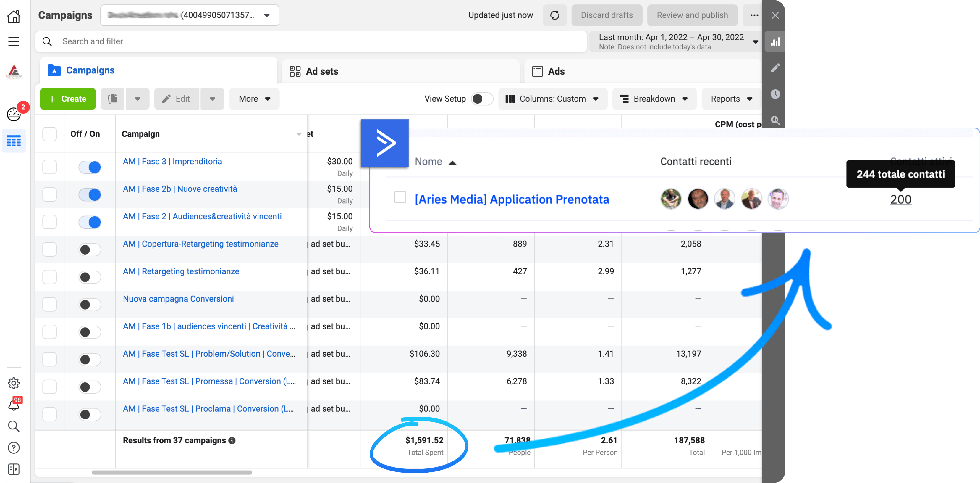The height and width of the screenshot is (483, 980).
Task: Open the Breakdown dropdown
Action: click(x=654, y=99)
